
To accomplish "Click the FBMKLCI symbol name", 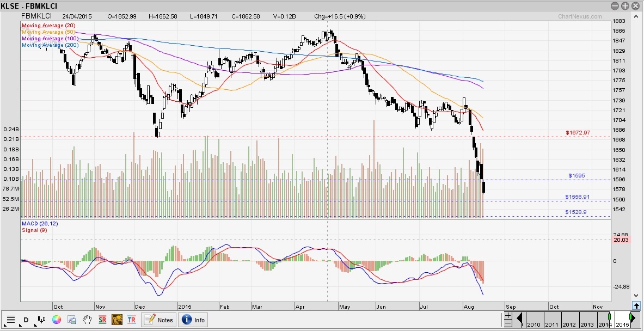I will pyautogui.click(x=36, y=16).
